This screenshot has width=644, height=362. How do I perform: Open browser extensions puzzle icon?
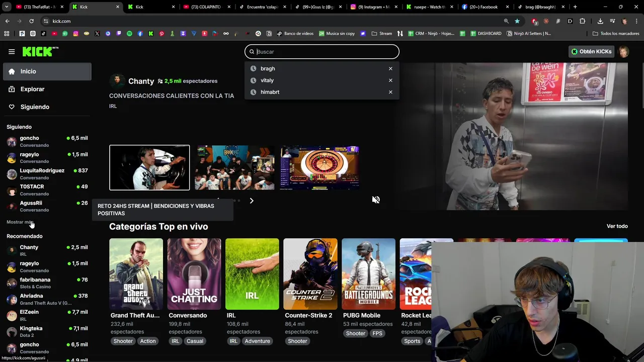582,21
